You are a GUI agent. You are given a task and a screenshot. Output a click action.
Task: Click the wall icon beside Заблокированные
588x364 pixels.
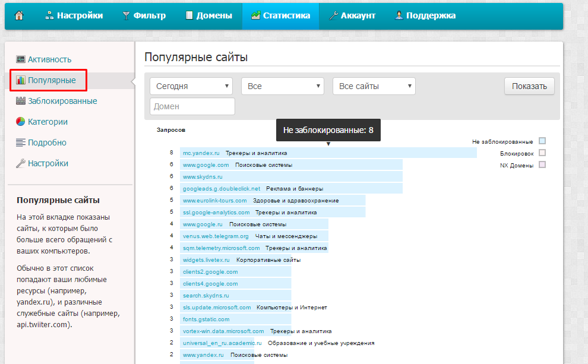click(x=21, y=101)
